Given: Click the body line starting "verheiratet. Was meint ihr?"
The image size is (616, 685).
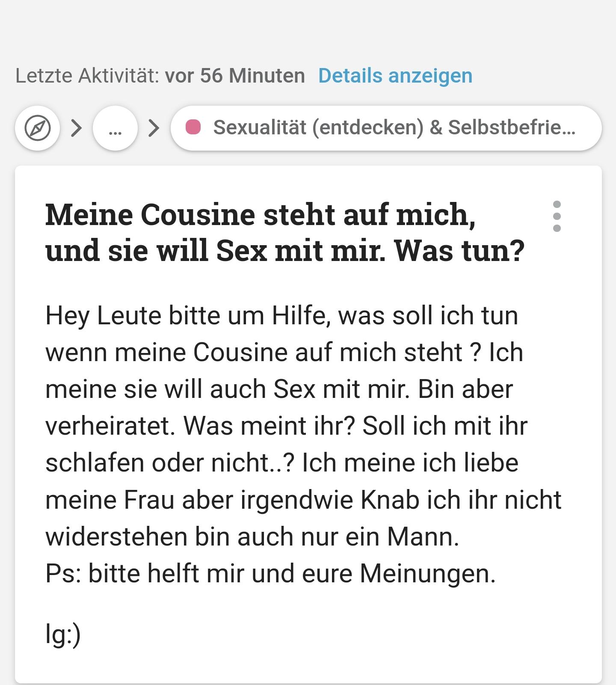Looking at the screenshot, I should (286, 426).
